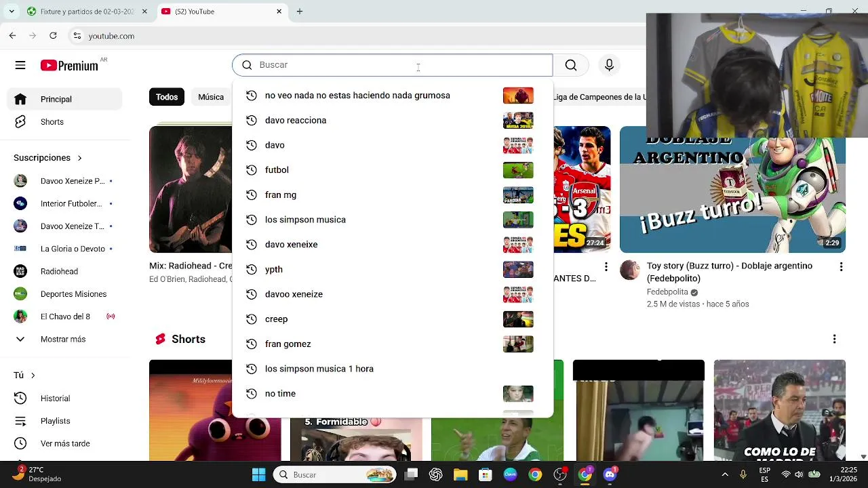Switch to the (52) YouTube browser tab
Image resolution: width=868 pixels, height=488 pixels.
pyautogui.click(x=221, y=12)
